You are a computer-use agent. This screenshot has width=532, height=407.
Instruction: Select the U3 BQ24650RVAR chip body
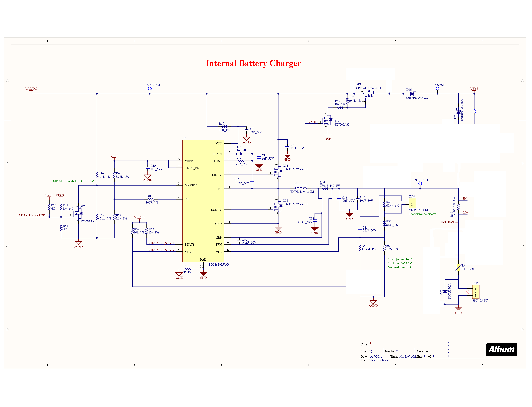pos(203,201)
